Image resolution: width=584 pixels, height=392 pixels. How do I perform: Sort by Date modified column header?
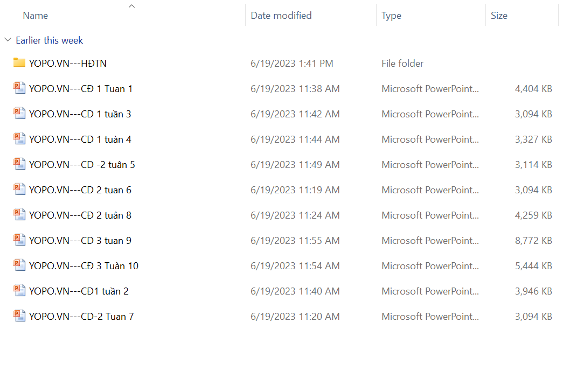pyautogui.click(x=281, y=16)
